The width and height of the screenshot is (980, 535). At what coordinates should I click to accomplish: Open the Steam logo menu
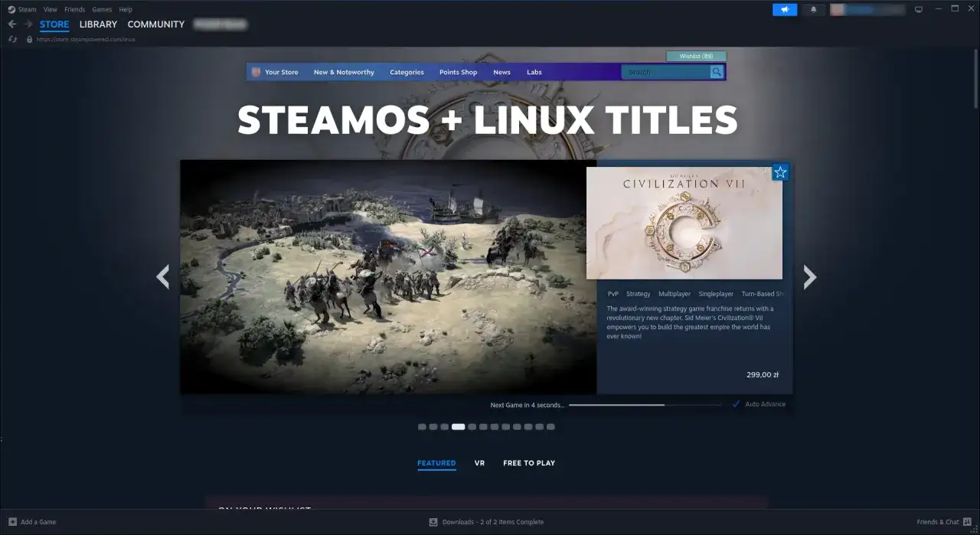coord(11,9)
